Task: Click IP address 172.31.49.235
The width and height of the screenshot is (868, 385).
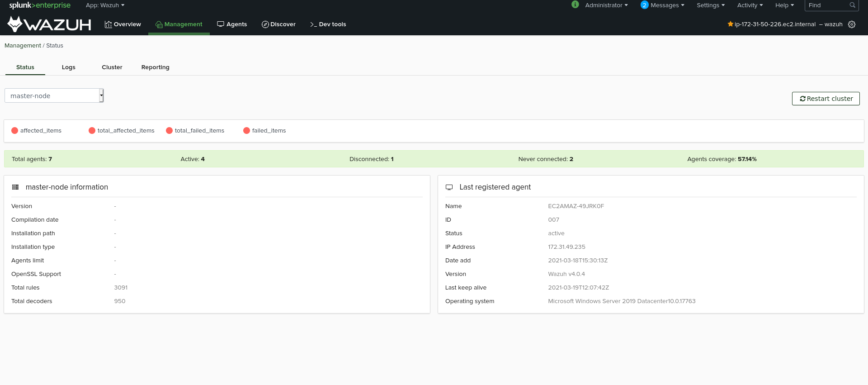Action: pos(566,247)
